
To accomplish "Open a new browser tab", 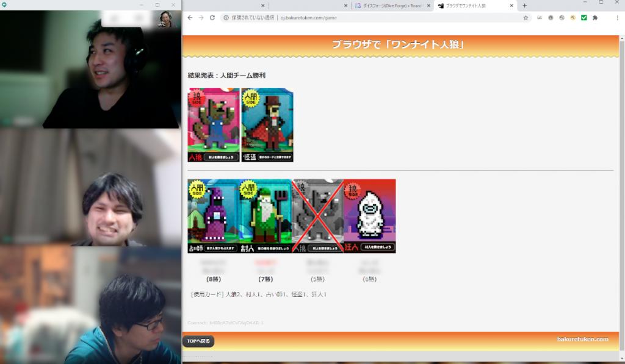I will 524,5.
